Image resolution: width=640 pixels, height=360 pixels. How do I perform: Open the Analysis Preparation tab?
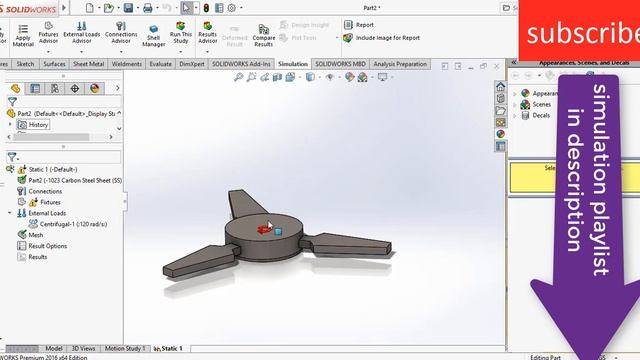(400, 64)
